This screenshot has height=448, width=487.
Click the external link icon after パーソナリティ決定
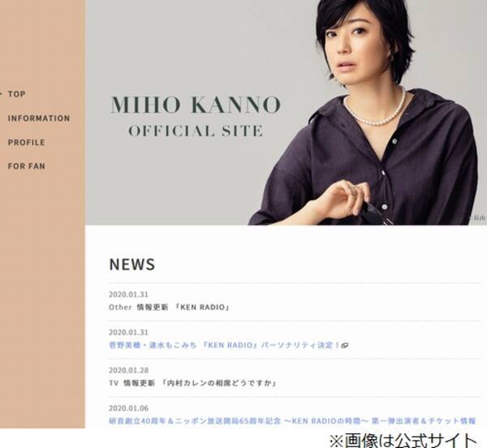click(x=344, y=345)
